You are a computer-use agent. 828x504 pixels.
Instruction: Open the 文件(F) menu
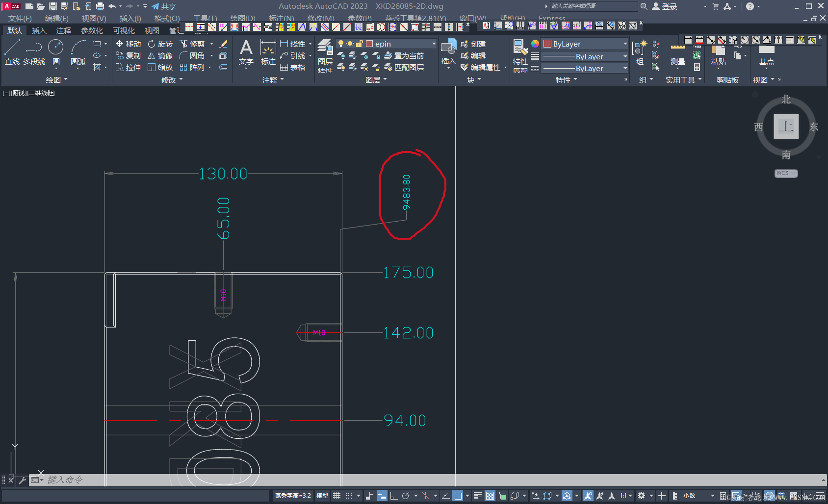click(x=20, y=19)
